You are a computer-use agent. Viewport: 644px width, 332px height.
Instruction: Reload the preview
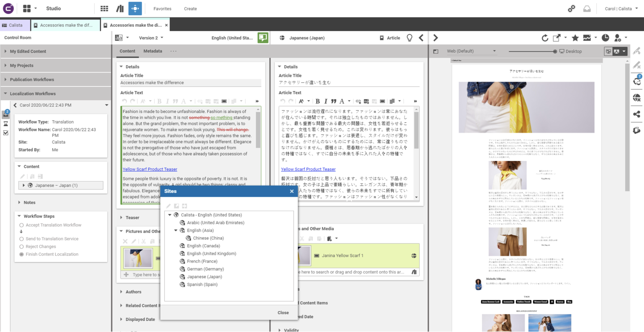[545, 38]
